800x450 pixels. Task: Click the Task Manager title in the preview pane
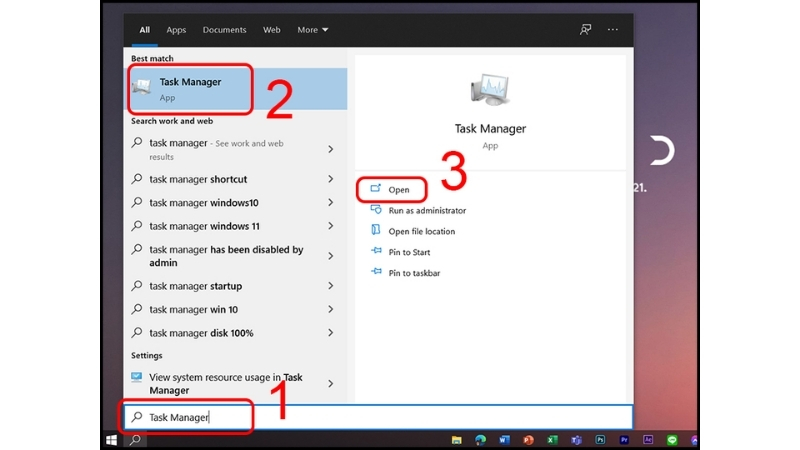click(x=490, y=129)
